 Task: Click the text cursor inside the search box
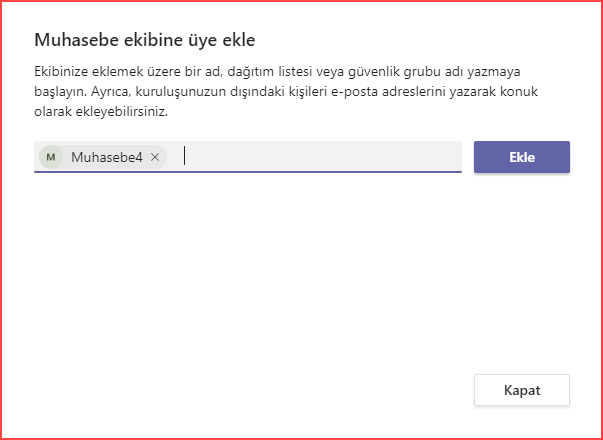[x=185, y=156]
